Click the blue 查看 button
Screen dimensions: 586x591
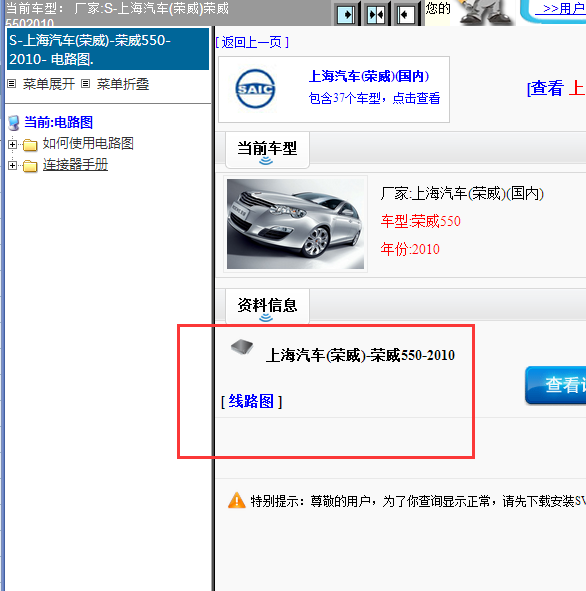(x=555, y=385)
